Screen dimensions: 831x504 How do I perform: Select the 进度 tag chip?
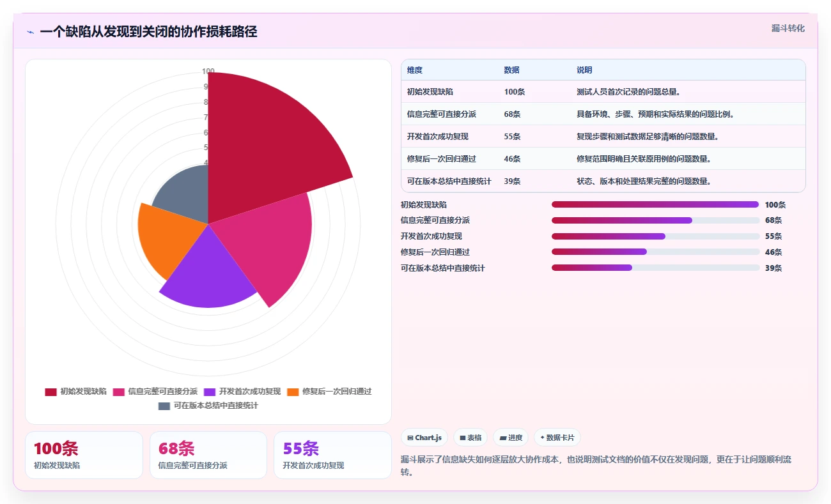pos(511,438)
